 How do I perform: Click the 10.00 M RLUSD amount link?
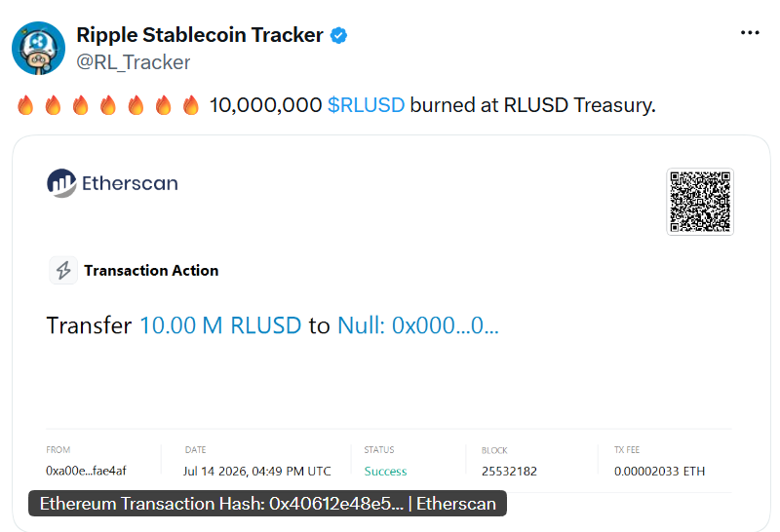220,325
